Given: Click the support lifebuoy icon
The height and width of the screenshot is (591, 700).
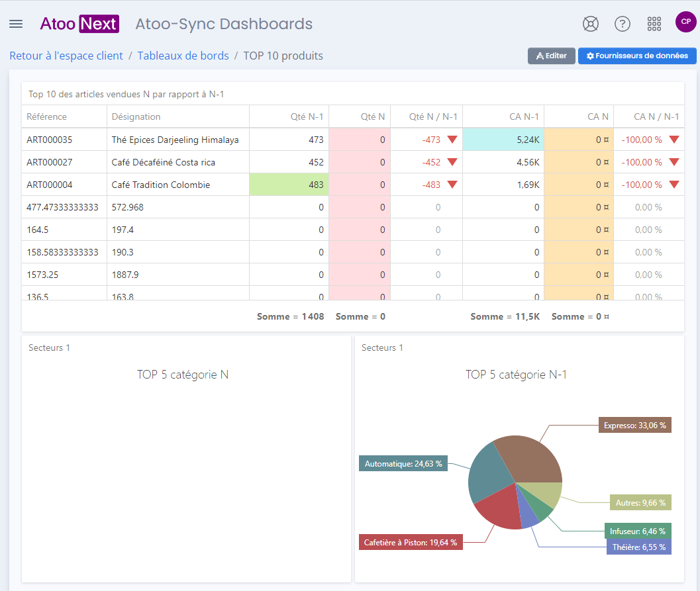Looking at the screenshot, I should [590, 24].
